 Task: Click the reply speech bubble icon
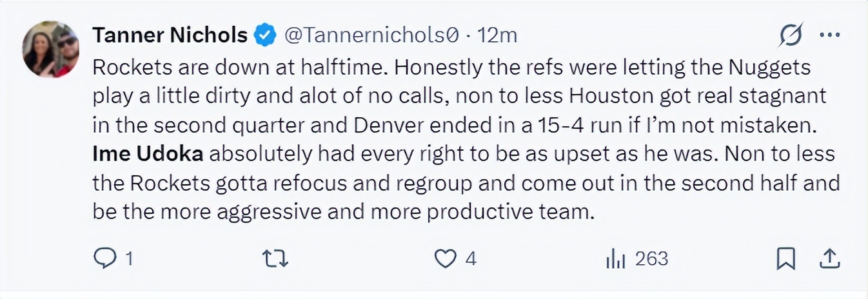point(104,258)
